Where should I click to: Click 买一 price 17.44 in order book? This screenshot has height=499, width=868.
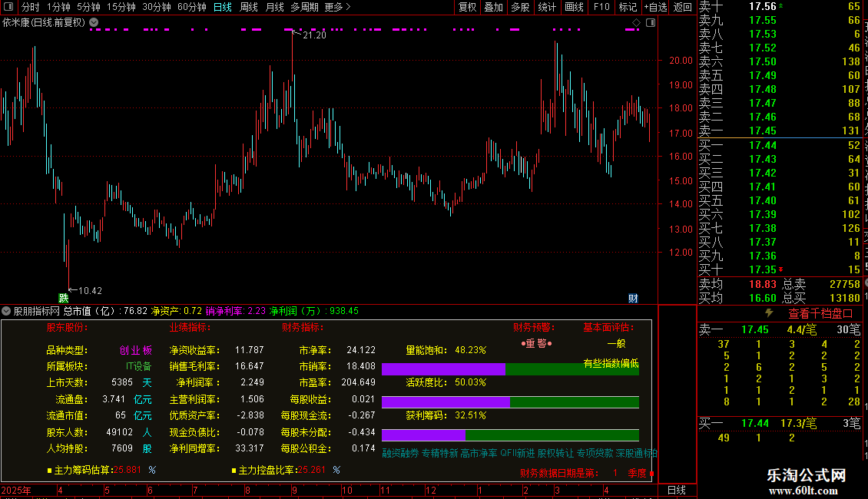tap(763, 146)
